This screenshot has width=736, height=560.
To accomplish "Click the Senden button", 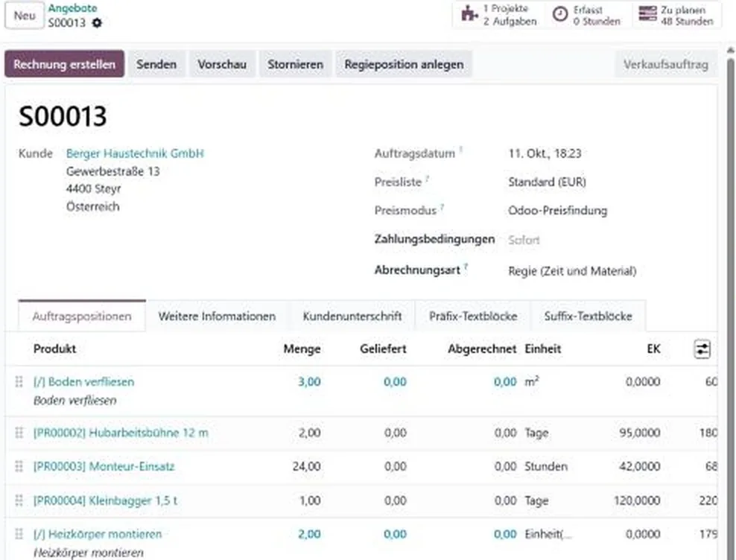I will 156,64.
